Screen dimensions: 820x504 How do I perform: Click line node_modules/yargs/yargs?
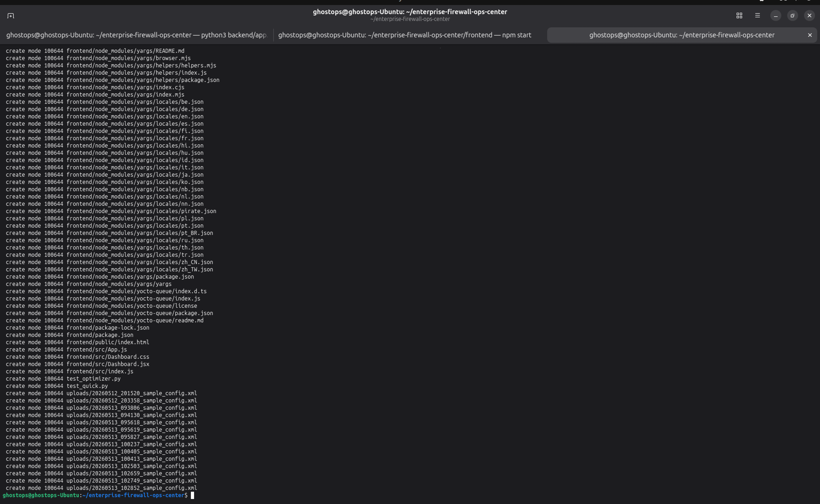click(89, 284)
